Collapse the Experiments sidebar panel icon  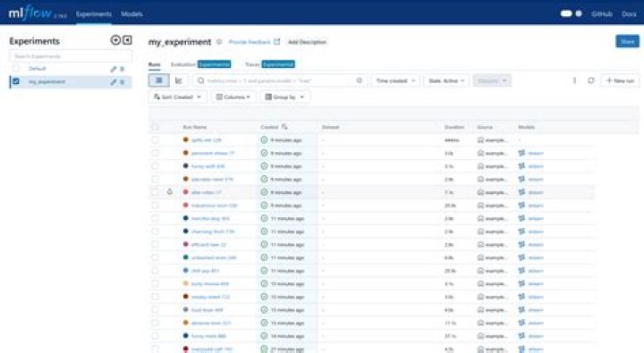[127, 40]
